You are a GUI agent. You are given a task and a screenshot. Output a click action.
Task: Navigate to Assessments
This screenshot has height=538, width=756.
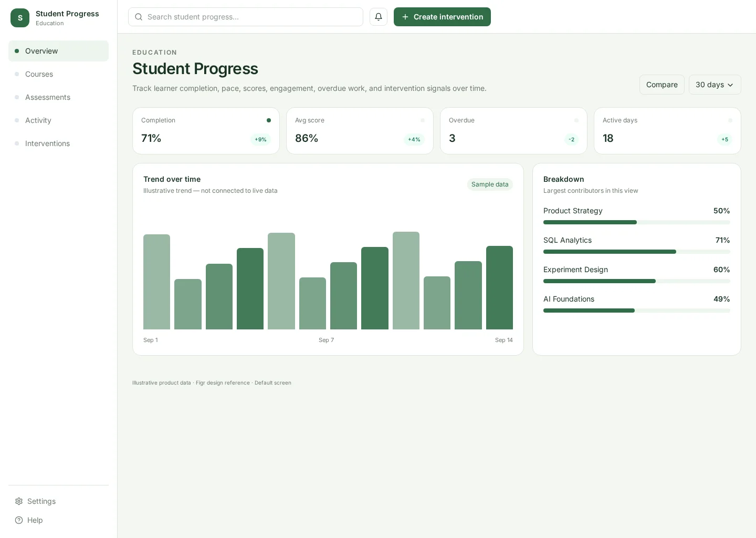click(x=58, y=97)
